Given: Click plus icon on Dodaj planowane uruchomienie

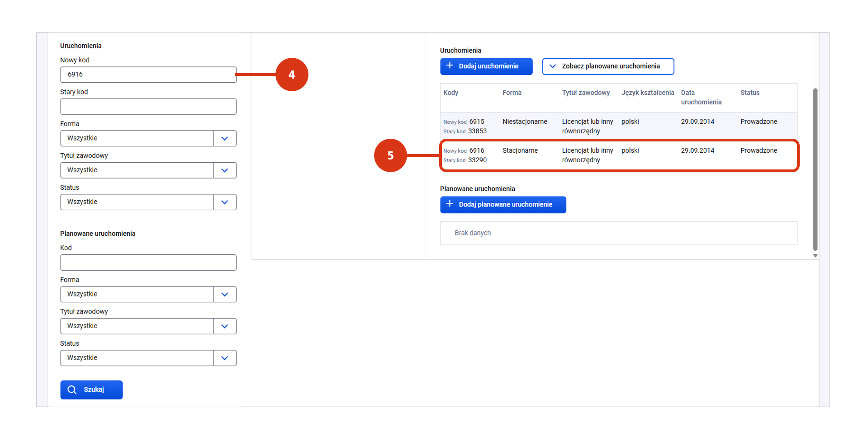Looking at the screenshot, I should (450, 204).
